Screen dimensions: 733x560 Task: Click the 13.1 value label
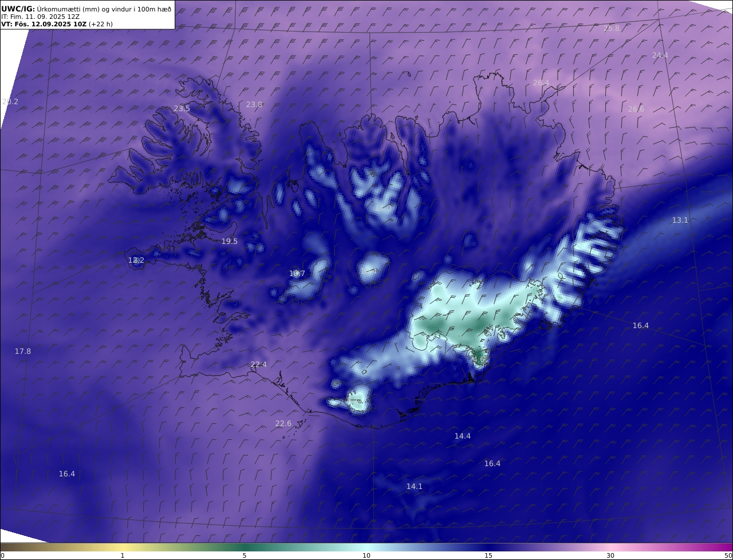click(680, 220)
